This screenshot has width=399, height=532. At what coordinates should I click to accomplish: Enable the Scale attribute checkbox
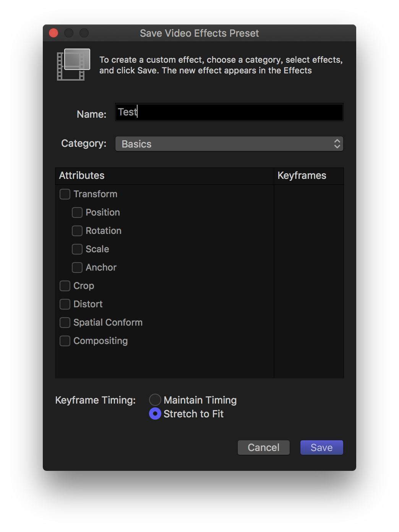click(x=77, y=249)
